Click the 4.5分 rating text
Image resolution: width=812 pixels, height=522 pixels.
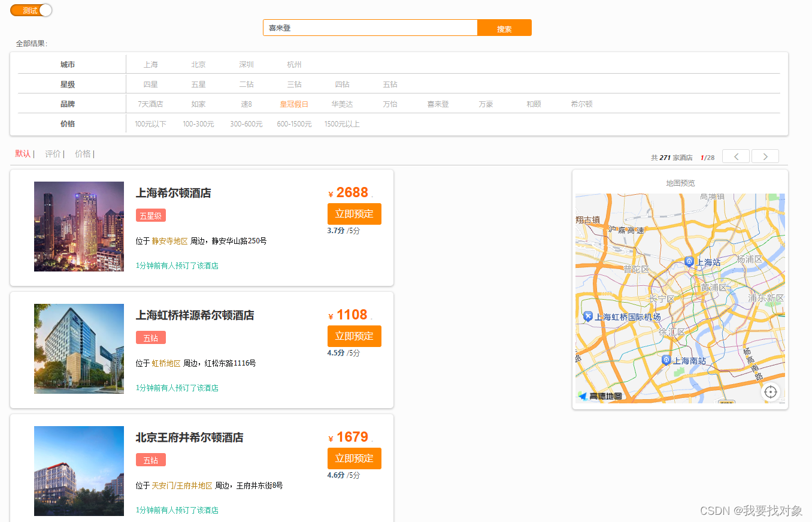(336, 353)
